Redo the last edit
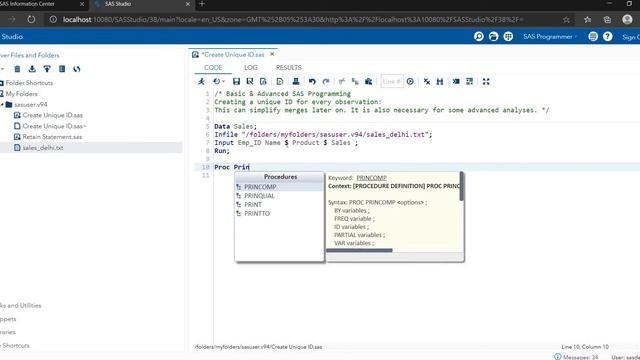This screenshot has width=640, height=360. [326, 81]
